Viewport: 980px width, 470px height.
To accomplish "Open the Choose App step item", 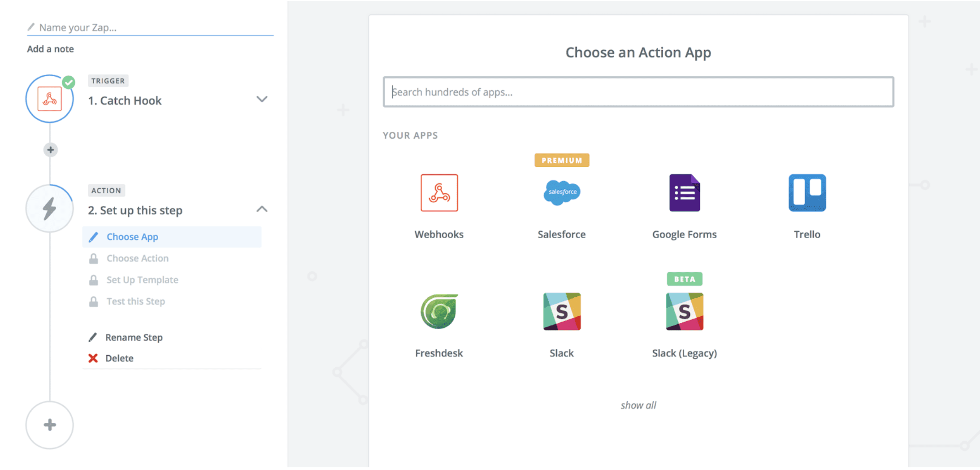I will coord(172,237).
